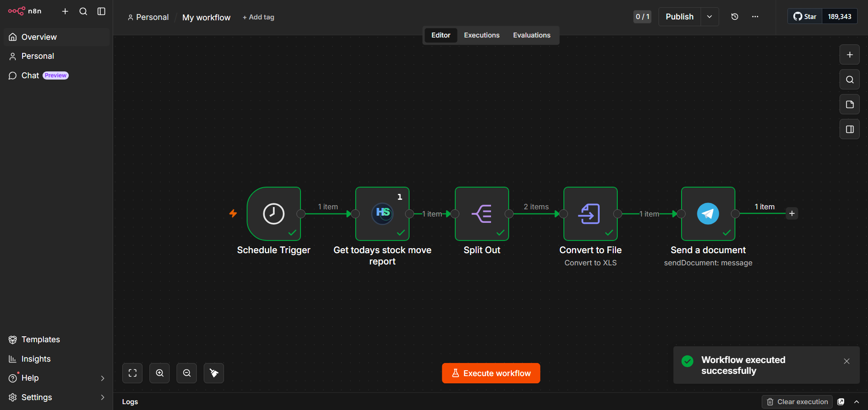Click the trigger lightning bolt icon

(x=233, y=213)
